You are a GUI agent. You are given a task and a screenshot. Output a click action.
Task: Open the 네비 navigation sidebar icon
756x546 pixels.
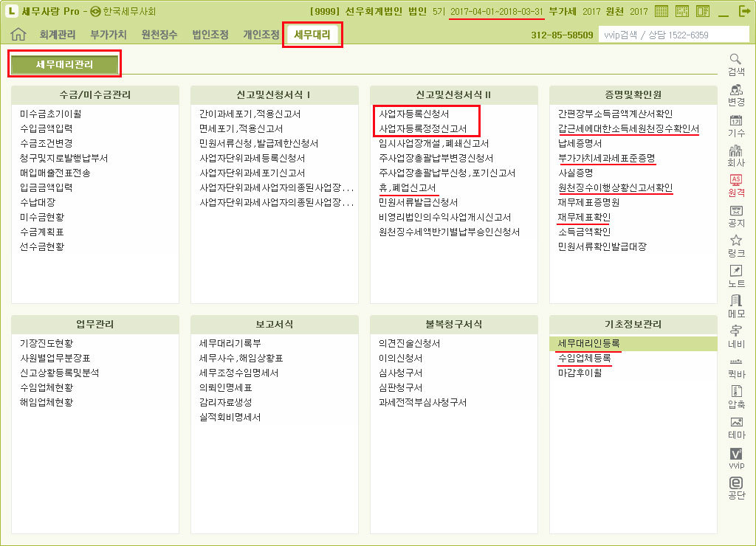736,337
